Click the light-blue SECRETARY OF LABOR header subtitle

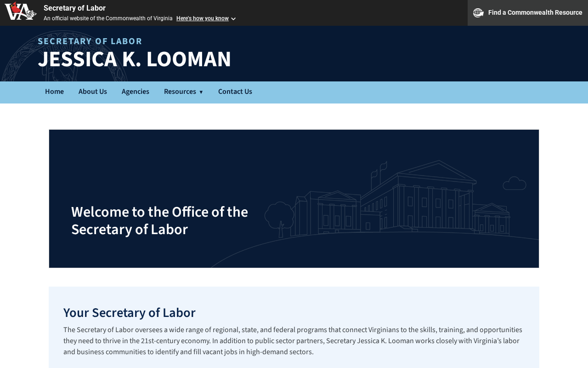click(x=90, y=41)
